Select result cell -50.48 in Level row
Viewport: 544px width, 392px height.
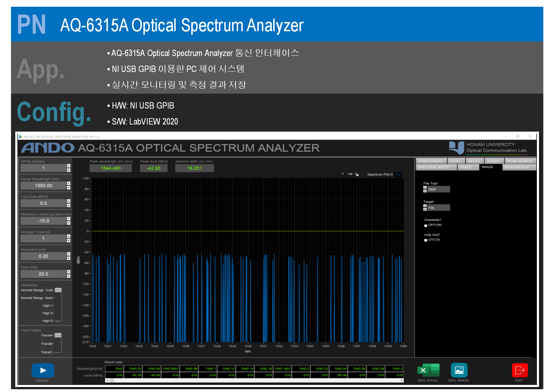(339, 375)
